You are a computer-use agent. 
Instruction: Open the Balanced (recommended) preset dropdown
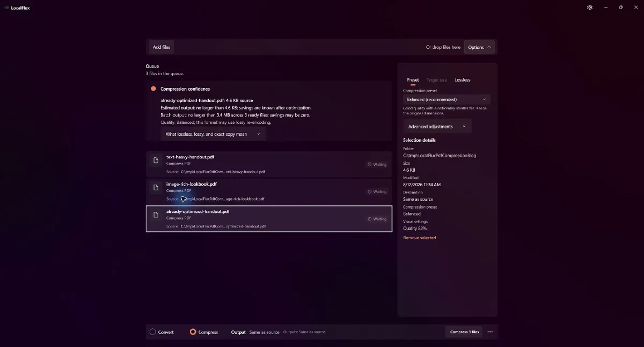coord(447,99)
